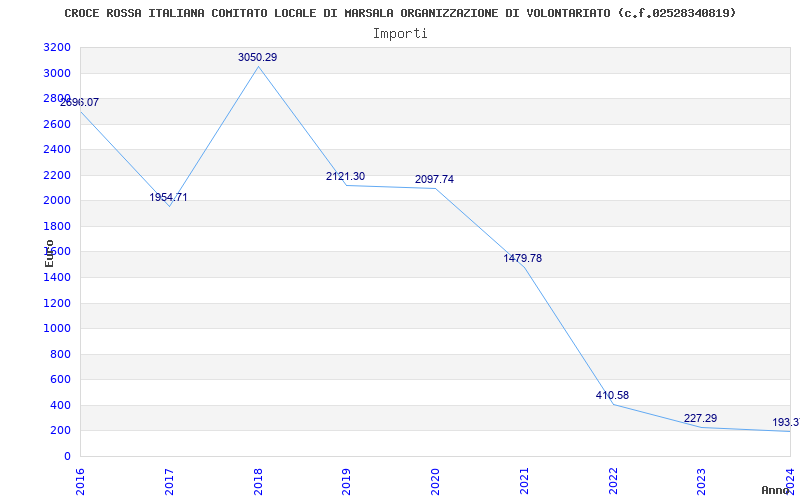The height and width of the screenshot is (500, 800).
Task: Click the 200 y-axis tick label
Action: coord(61,431)
